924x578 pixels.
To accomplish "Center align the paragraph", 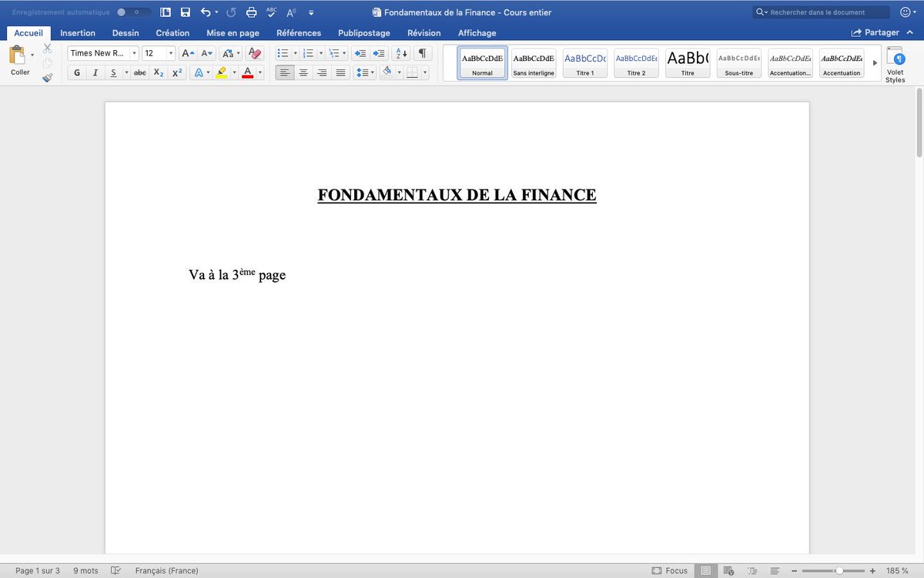I will tap(303, 72).
